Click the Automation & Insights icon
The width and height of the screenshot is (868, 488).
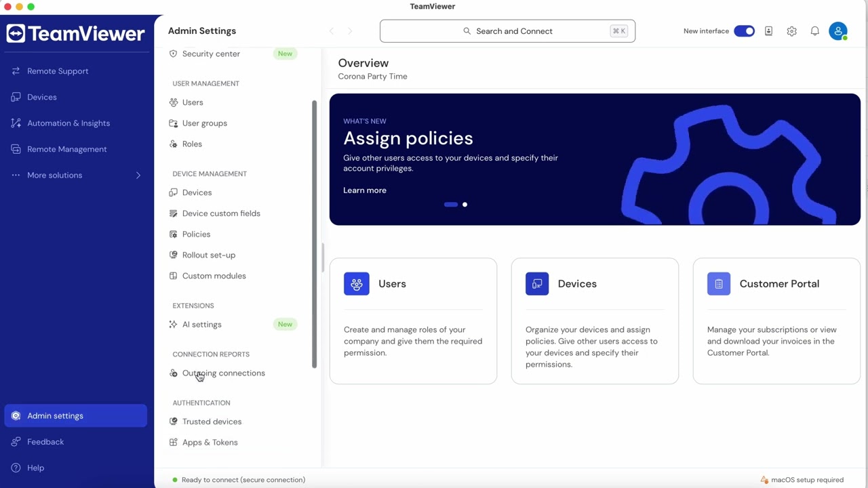click(16, 123)
